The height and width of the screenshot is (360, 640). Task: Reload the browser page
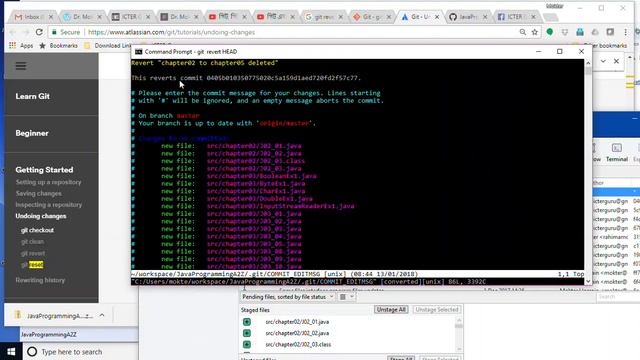(x=39, y=32)
